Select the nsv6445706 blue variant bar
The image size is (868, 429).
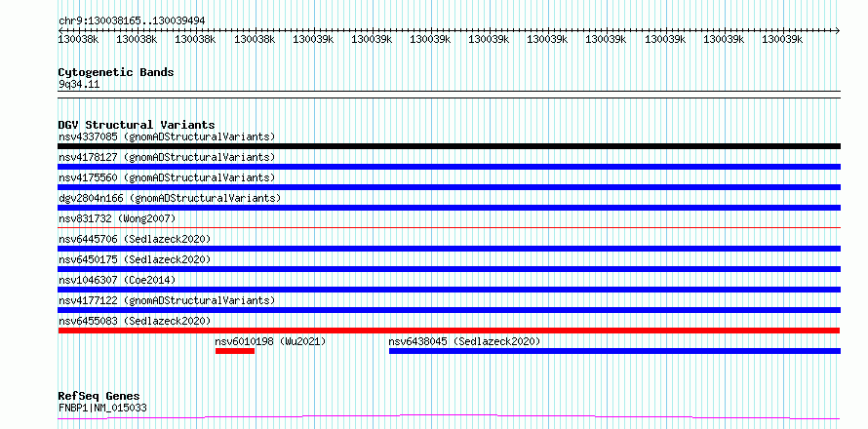449,249
